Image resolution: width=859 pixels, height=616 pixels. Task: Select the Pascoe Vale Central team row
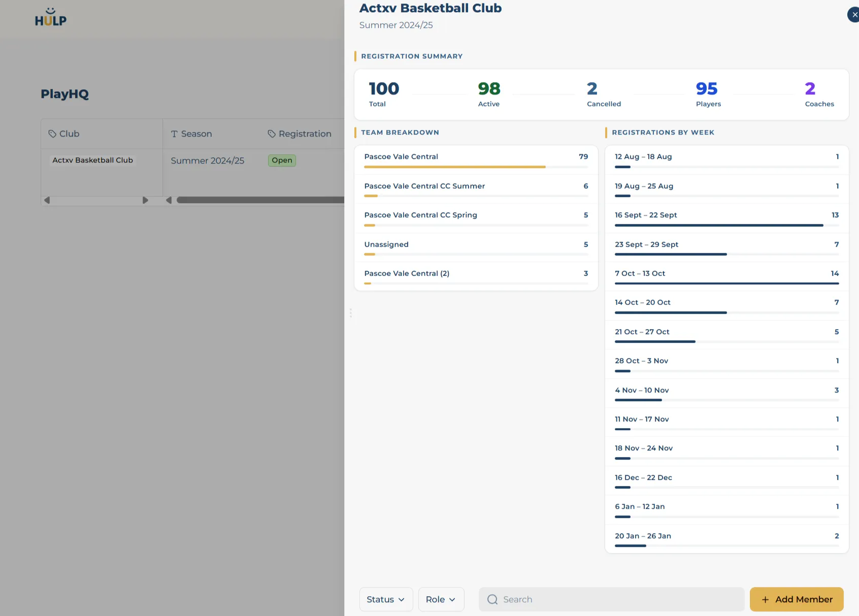pyautogui.click(x=476, y=160)
